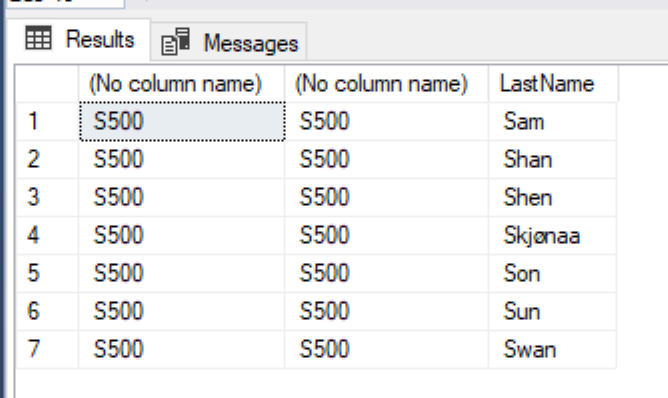Click the Messages document icon
The height and width of the screenshot is (398, 668).
pyautogui.click(x=176, y=41)
